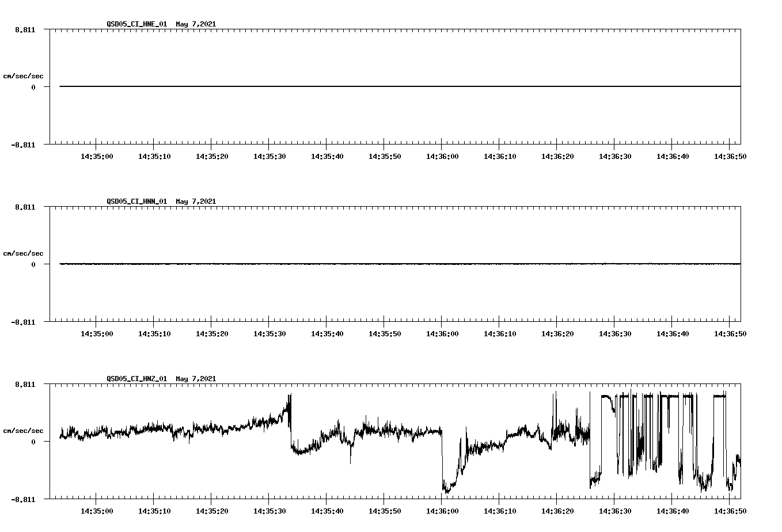The image size is (782, 532).
Task: Click the 14:36:50 time tick on the top axis
Action: tap(730, 155)
